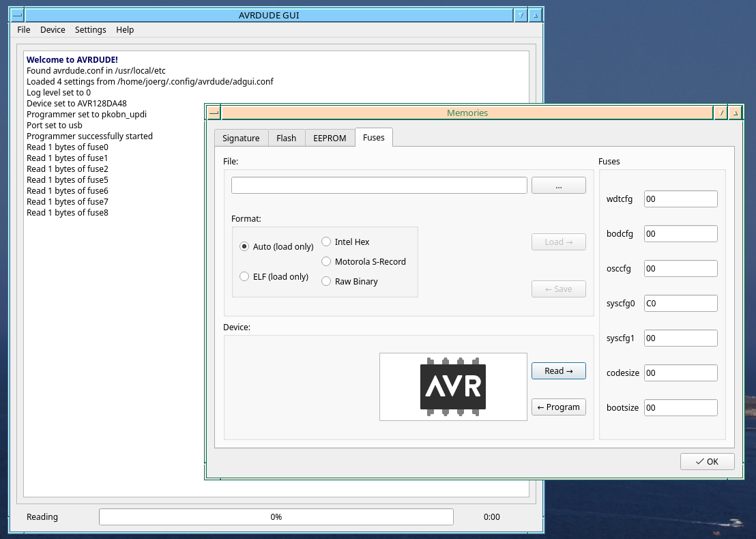The height and width of the screenshot is (539, 756).
Task: Edit the osccfg fuse value
Action: tap(681, 269)
